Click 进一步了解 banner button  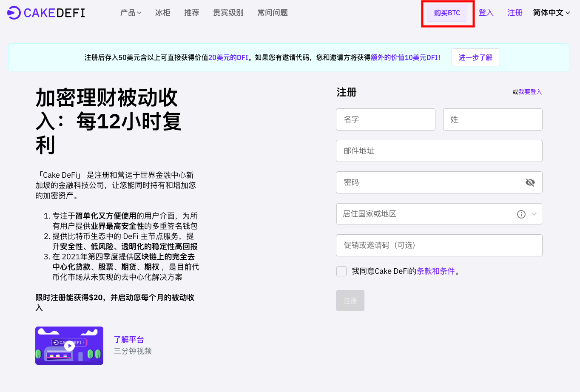(475, 57)
